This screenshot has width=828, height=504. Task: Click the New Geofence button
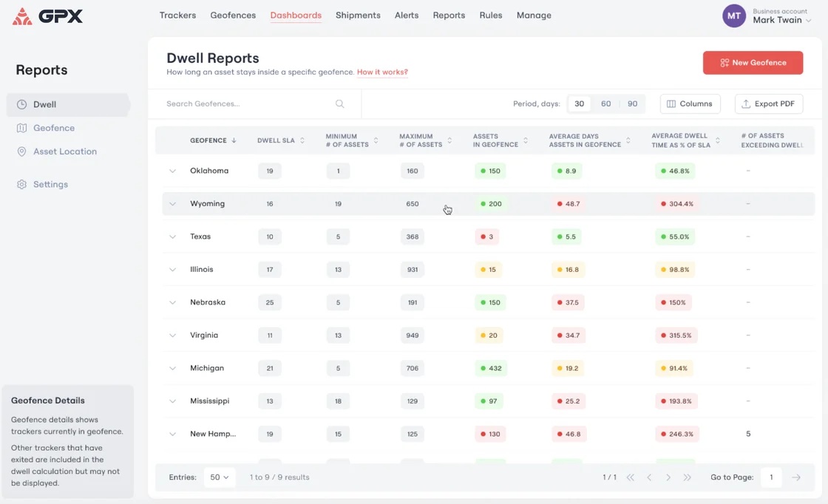753,63
